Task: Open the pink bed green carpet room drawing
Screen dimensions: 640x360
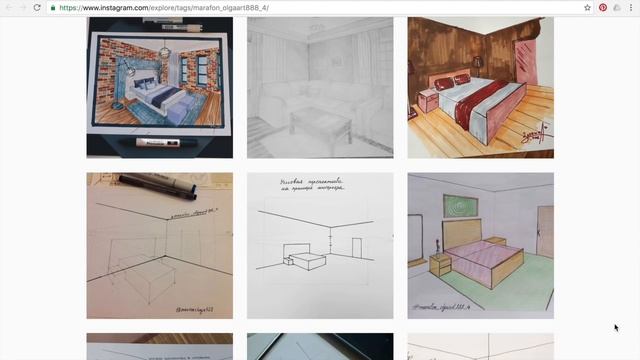Action: pyautogui.click(x=480, y=245)
